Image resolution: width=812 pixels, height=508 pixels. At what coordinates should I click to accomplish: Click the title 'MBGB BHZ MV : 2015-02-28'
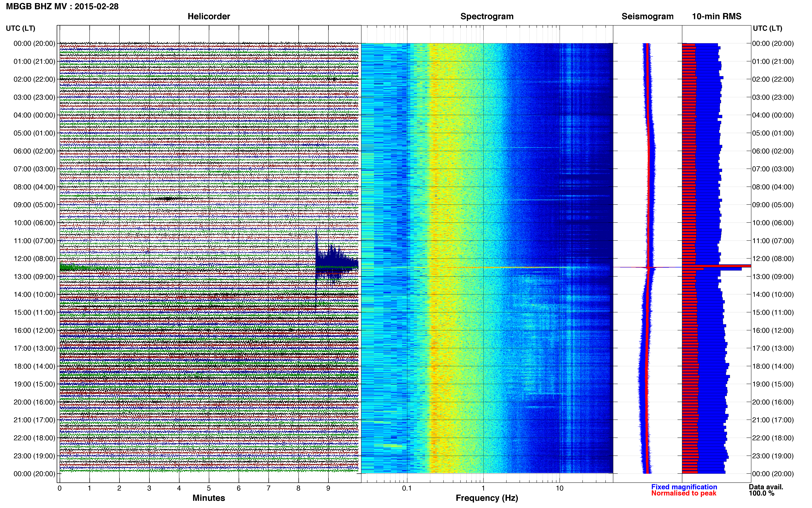pos(62,6)
